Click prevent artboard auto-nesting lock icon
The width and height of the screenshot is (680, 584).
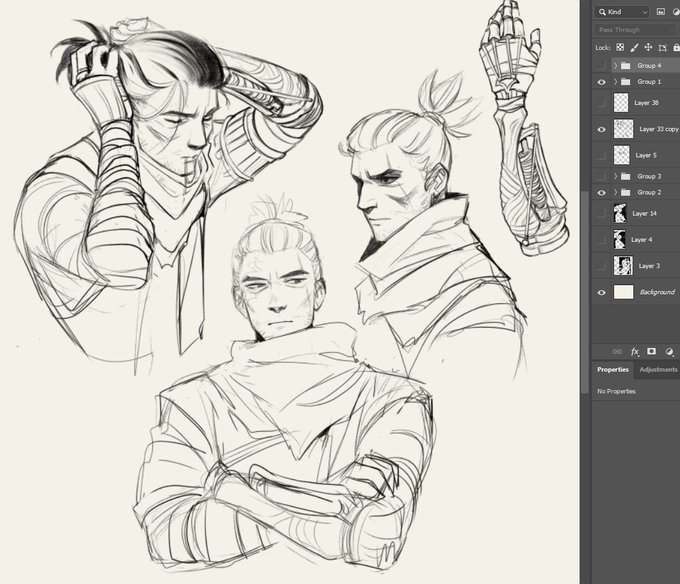662,48
